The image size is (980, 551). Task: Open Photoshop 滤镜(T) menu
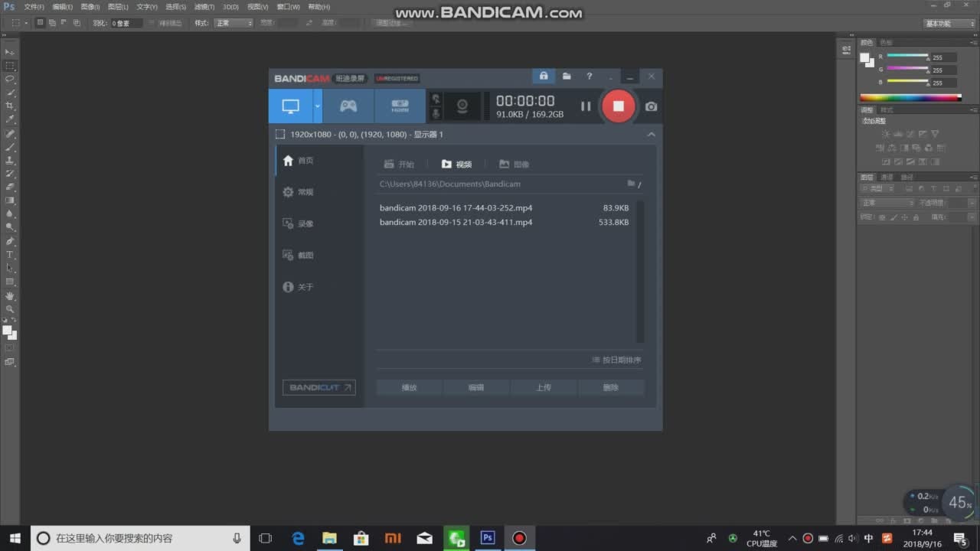click(x=204, y=7)
